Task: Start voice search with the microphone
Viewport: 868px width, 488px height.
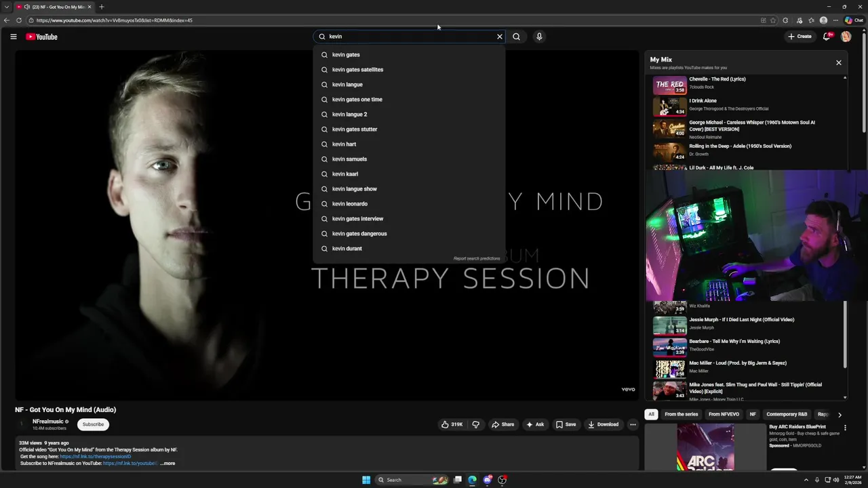Action: tap(539, 37)
